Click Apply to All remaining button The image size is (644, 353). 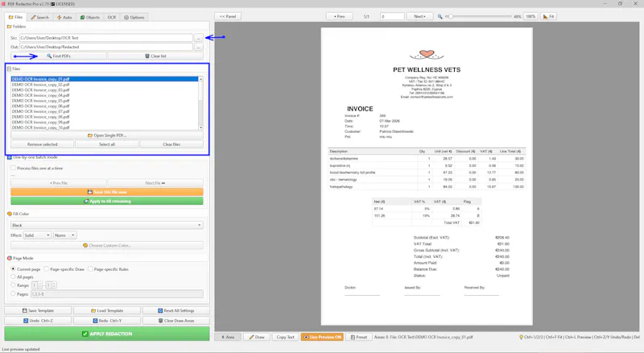click(x=107, y=201)
